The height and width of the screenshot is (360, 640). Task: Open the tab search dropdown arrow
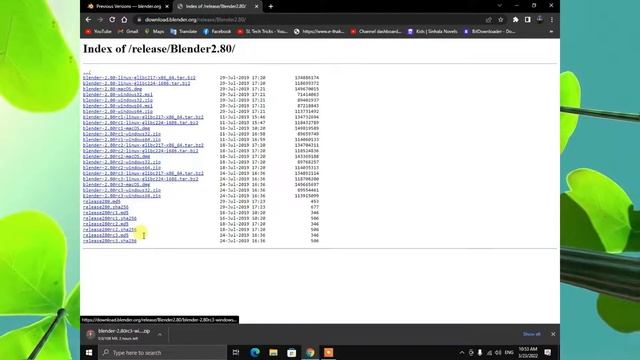pyautogui.click(x=500, y=6)
